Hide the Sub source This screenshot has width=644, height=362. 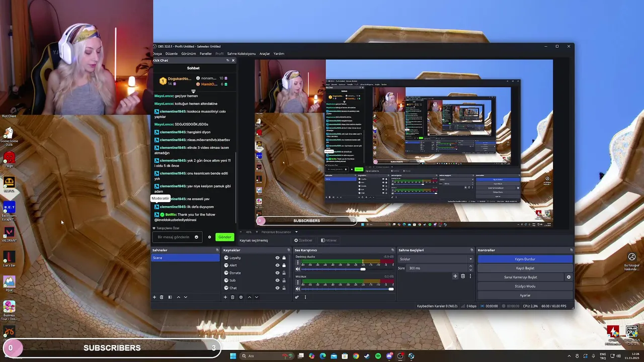coord(277,281)
